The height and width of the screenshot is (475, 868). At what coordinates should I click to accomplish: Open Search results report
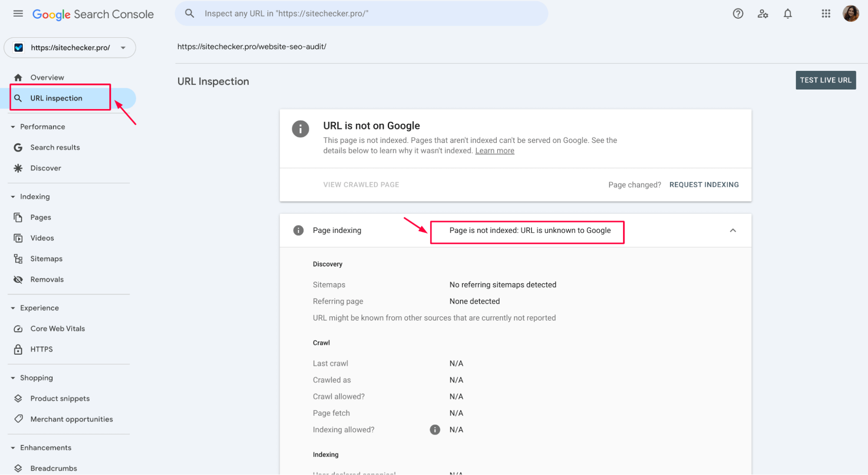click(x=55, y=147)
